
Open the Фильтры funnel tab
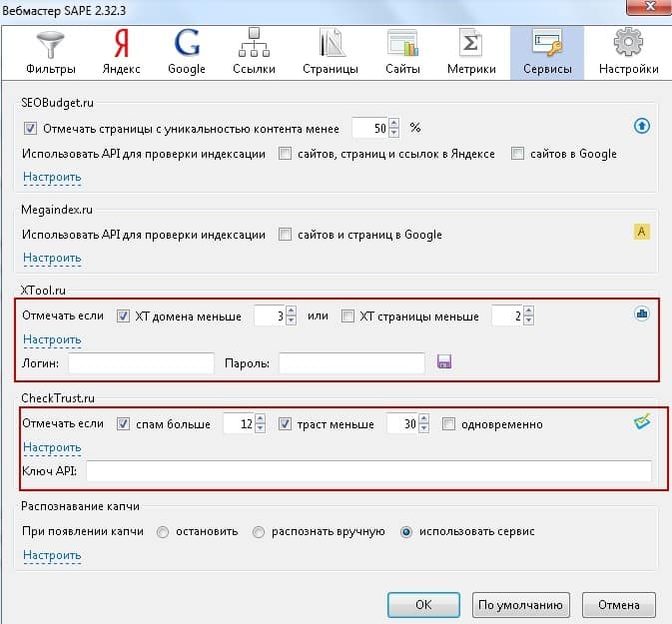(51, 52)
